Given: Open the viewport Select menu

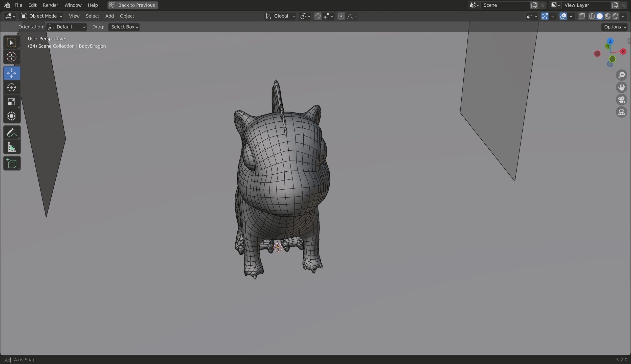Looking at the screenshot, I should click(x=92, y=16).
